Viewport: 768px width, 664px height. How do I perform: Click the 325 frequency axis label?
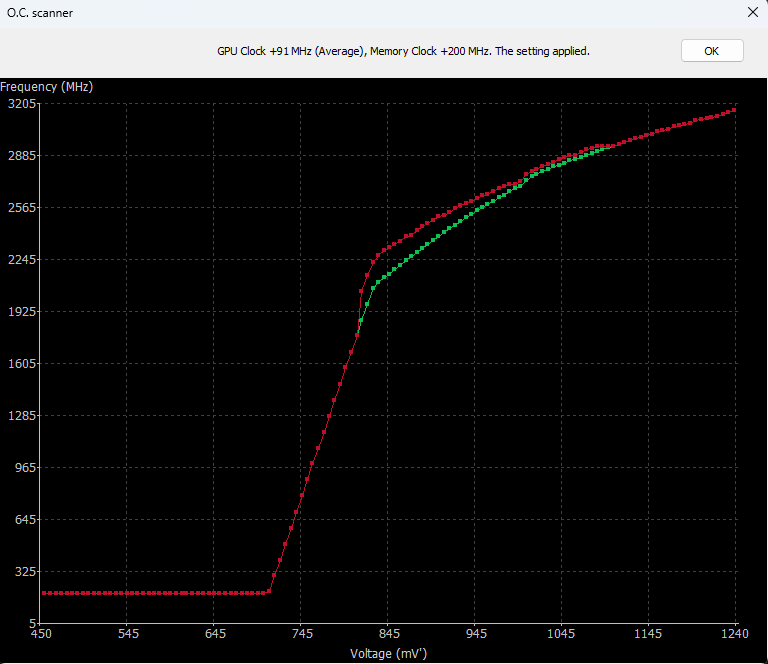click(24, 572)
